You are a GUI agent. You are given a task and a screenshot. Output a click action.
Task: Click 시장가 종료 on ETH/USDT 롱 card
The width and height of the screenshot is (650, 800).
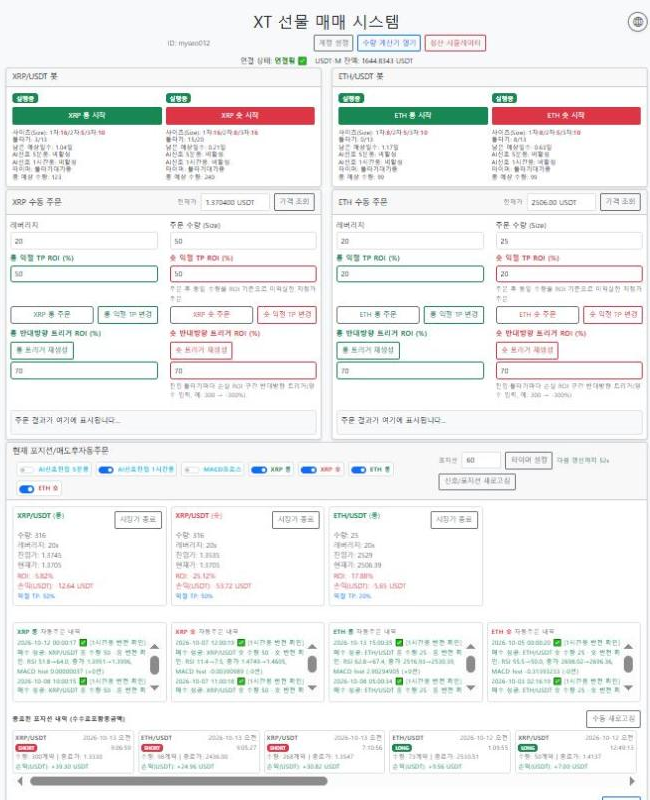[454, 520]
